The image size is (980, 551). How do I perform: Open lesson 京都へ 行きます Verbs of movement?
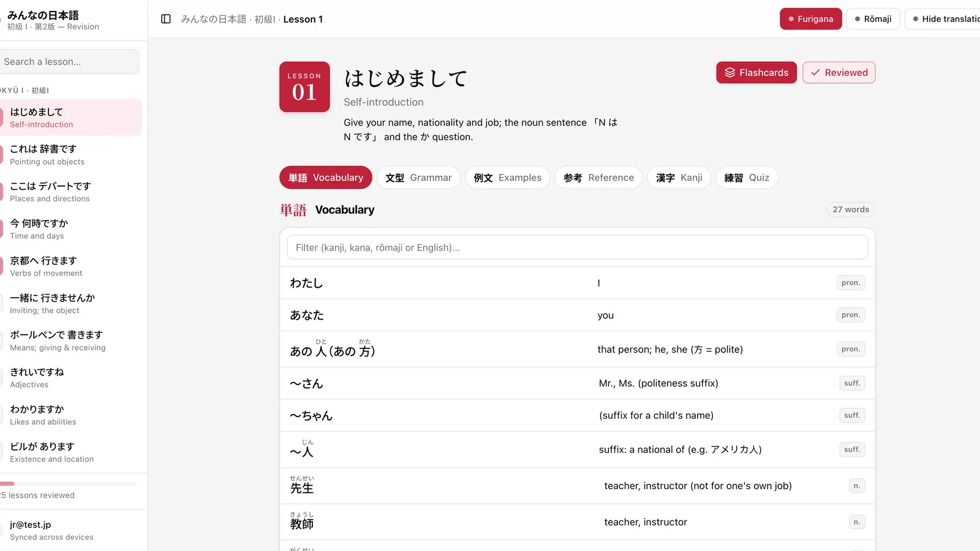(71, 267)
